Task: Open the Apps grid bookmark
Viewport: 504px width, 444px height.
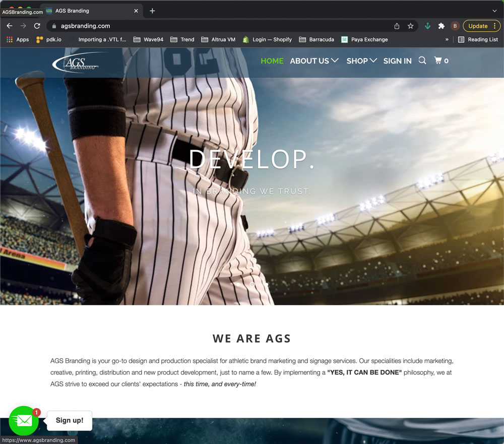Action: pos(18,39)
